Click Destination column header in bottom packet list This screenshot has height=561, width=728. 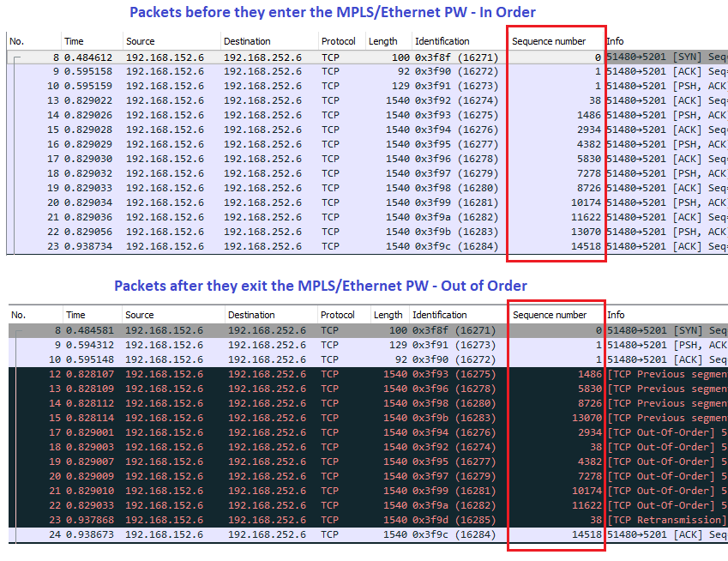[x=251, y=315]
